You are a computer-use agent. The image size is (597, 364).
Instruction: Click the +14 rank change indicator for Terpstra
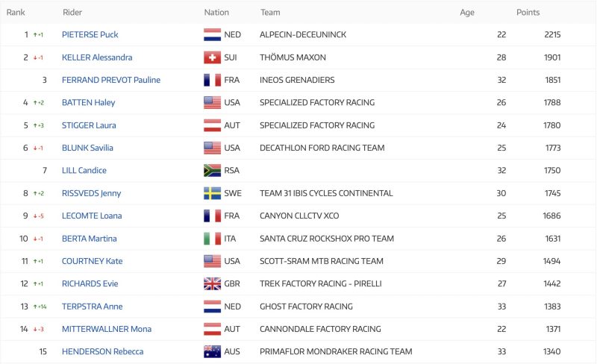click(x=40, y=307)
